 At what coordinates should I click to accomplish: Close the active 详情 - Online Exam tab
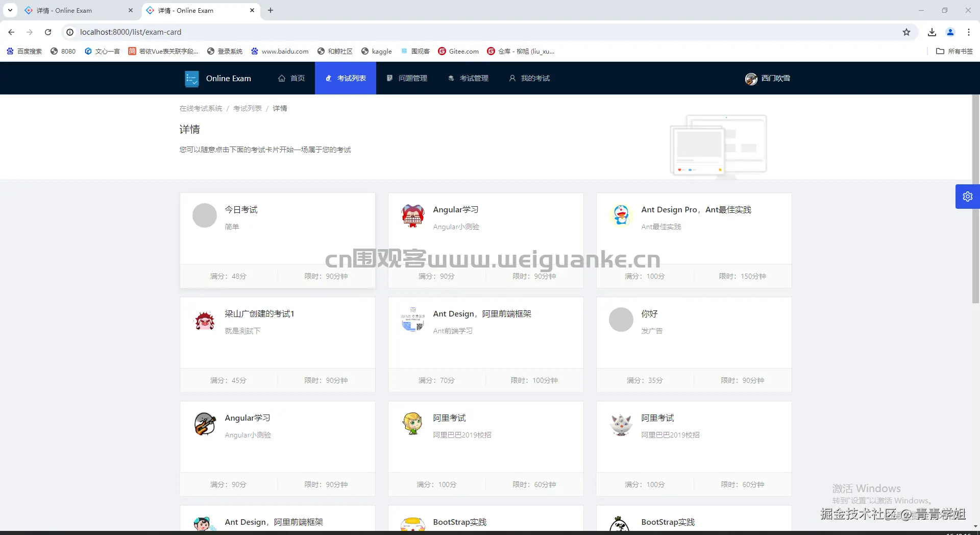[252, 10]
